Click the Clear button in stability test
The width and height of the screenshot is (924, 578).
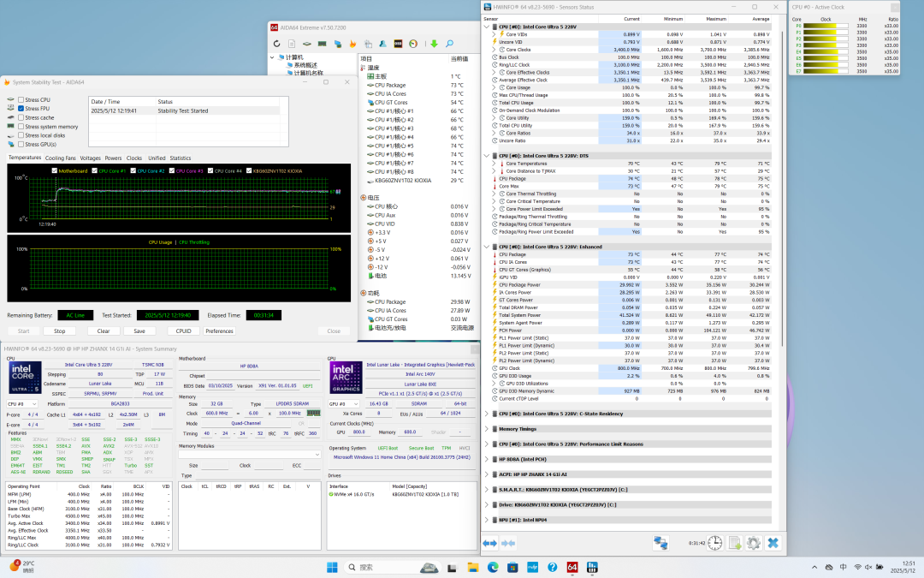104,331
